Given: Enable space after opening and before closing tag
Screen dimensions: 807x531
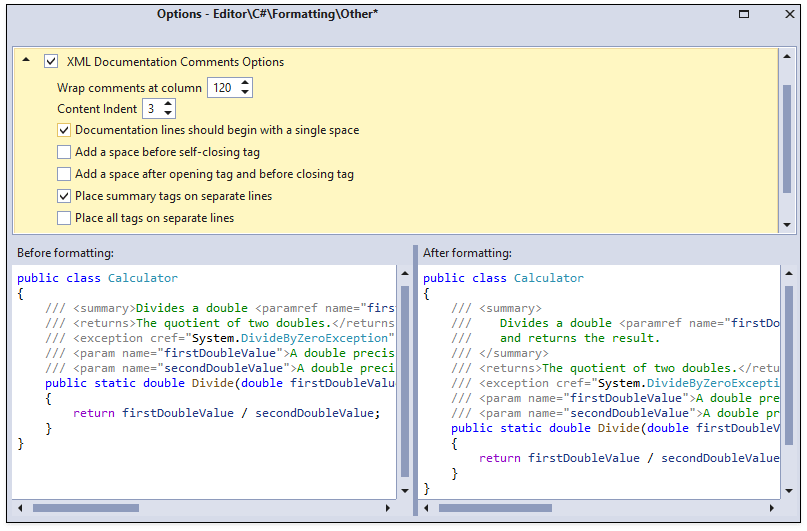Looking at the screenshot, I should click(64, 174).
